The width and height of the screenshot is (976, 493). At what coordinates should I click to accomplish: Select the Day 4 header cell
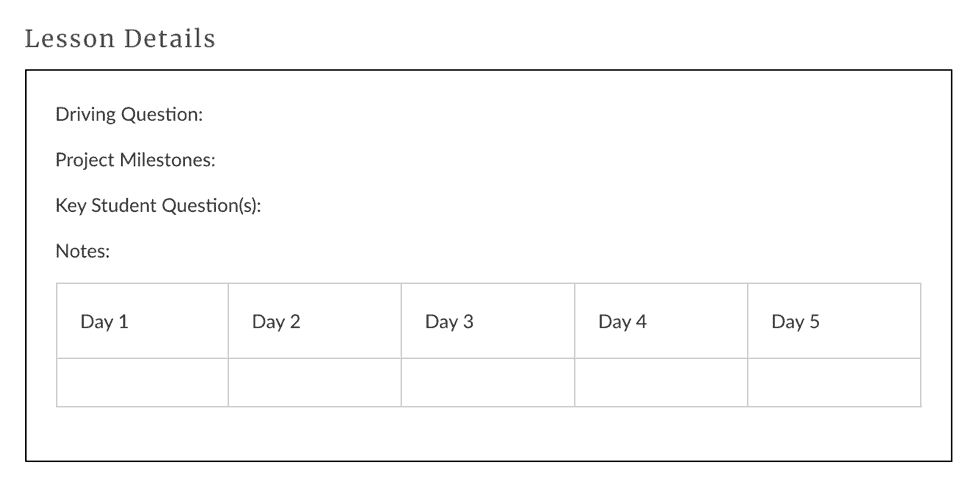[x=660, y=321]
